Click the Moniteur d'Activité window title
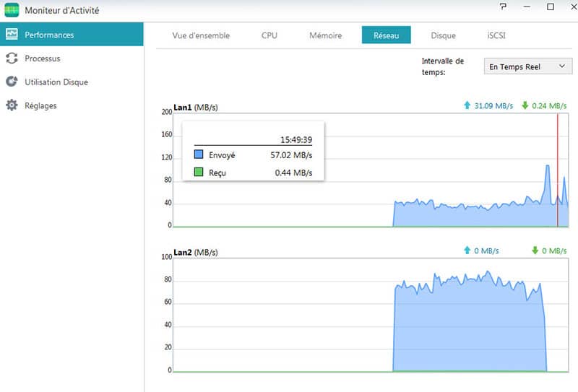Image resolution: width=578 pixels, height=392 pixels. click(x=62, y=10)
